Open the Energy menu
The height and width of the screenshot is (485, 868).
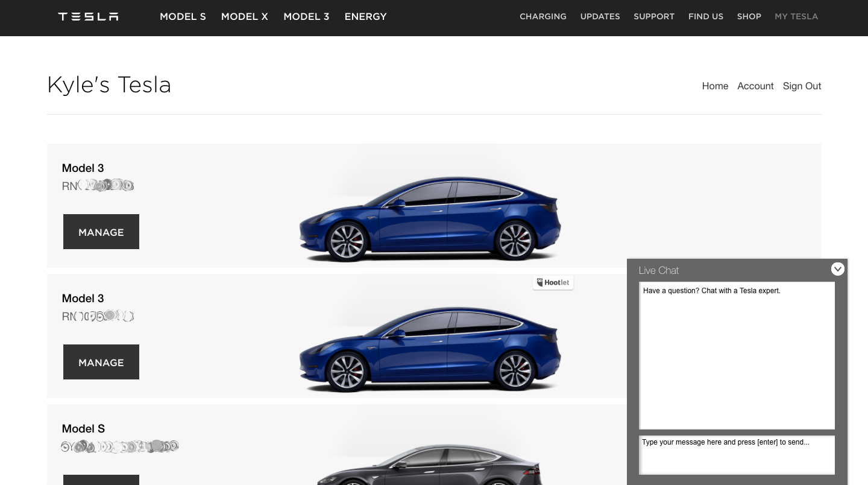(365, 16)
